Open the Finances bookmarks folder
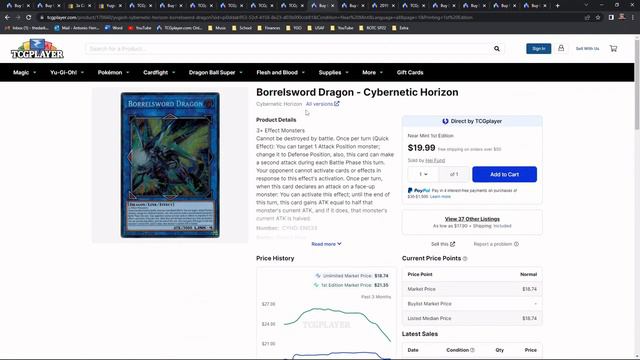This screenshot has width=640, height=360. pyautogui.click(x=269, y=28)
